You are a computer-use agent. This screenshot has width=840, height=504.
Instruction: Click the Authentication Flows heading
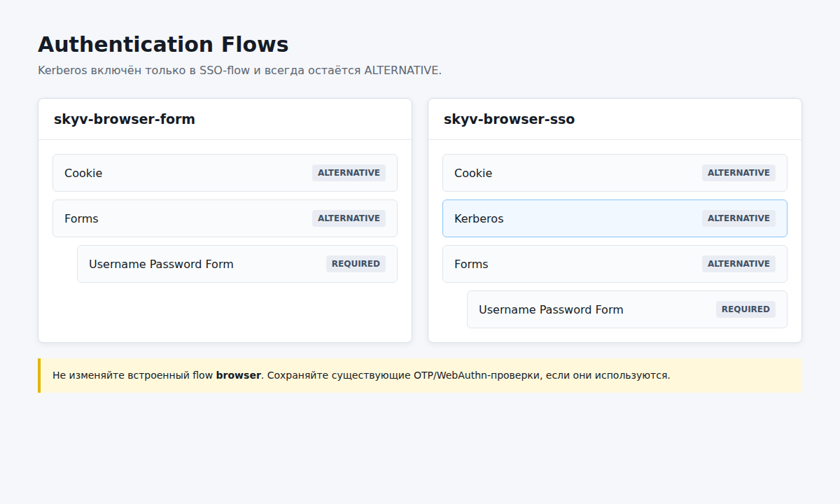coord(163,44)
